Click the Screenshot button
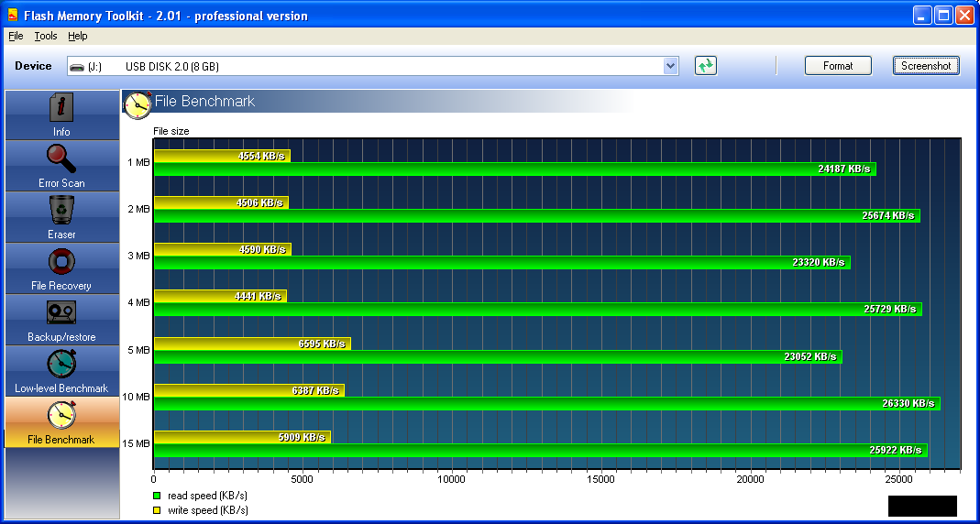The width and height of the screenshot is (980, 524). point(926,66)
